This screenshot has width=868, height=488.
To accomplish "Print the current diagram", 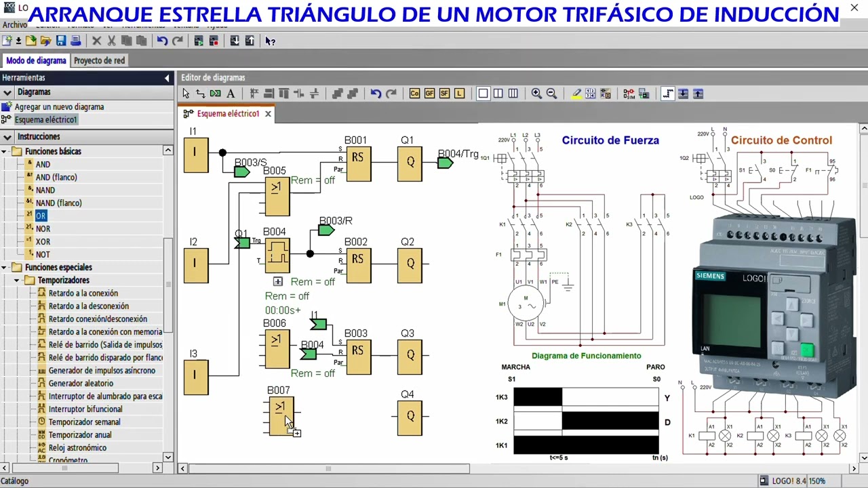I will (x=76, y=41).
